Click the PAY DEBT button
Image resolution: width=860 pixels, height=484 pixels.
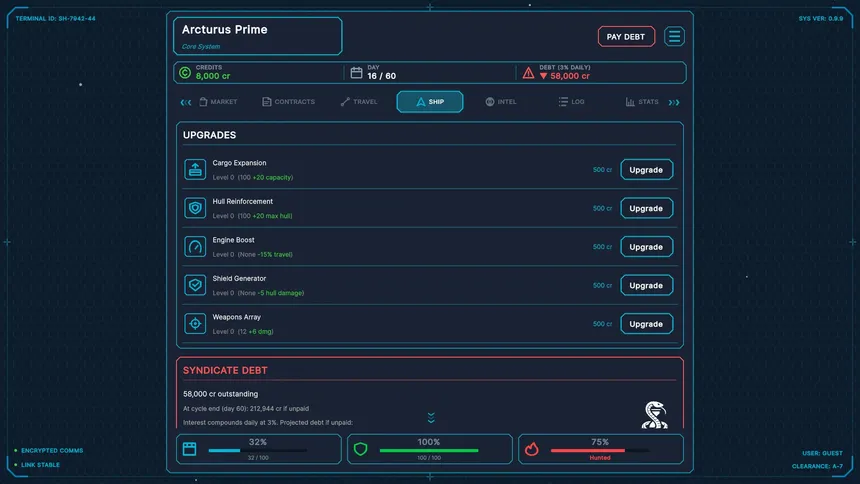(x=626, y=37)
